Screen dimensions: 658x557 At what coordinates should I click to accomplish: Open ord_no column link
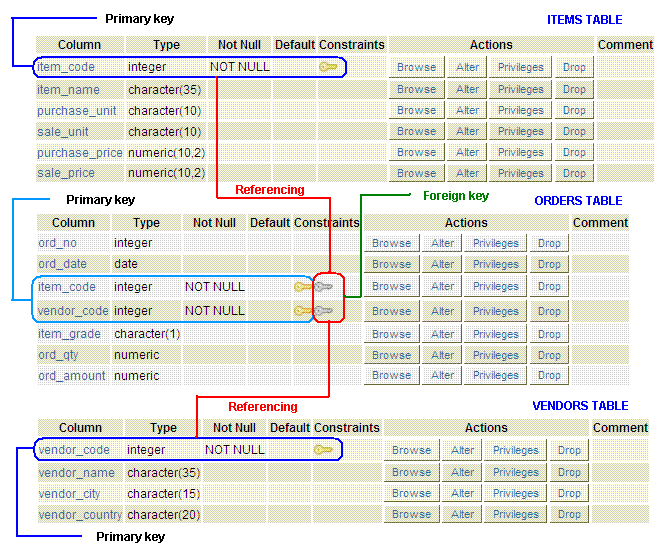(57, 243)
